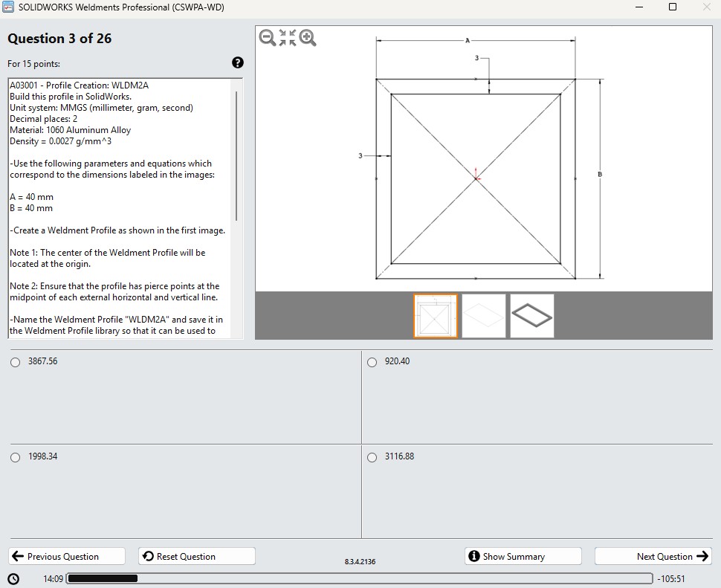This screenshot has width=721, height=588.
Task: Open question help icon
Action: (x=238, y=62)
